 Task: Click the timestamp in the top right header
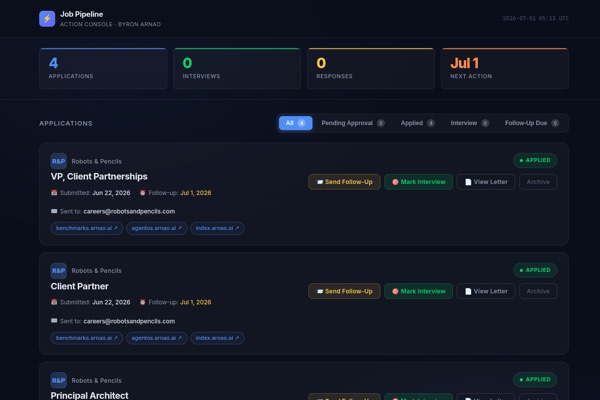pos(535,18)
